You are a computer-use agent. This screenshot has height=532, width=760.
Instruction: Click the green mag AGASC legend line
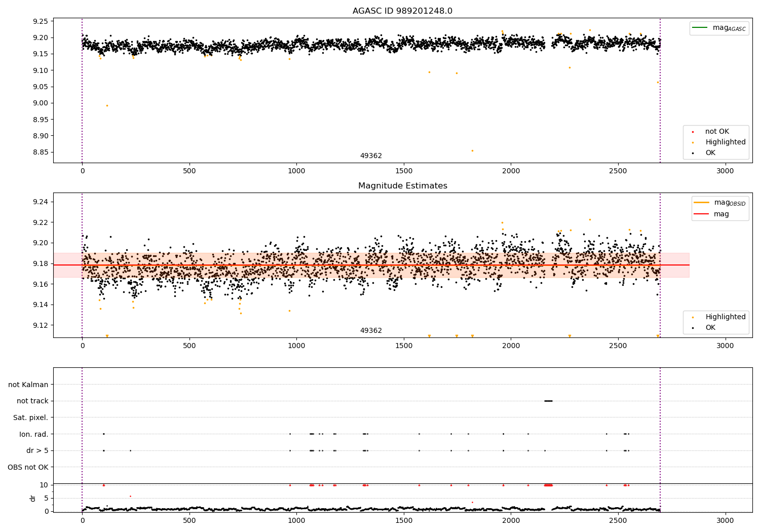point(700,28)
